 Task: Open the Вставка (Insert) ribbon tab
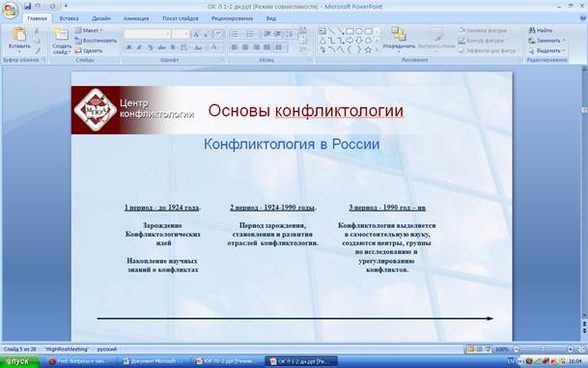click(69, 18)
